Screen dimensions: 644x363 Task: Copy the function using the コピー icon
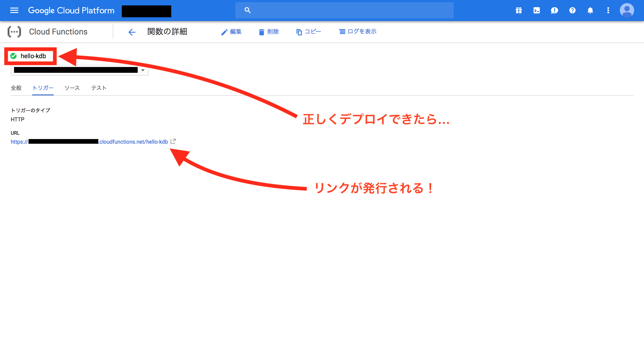309,32
